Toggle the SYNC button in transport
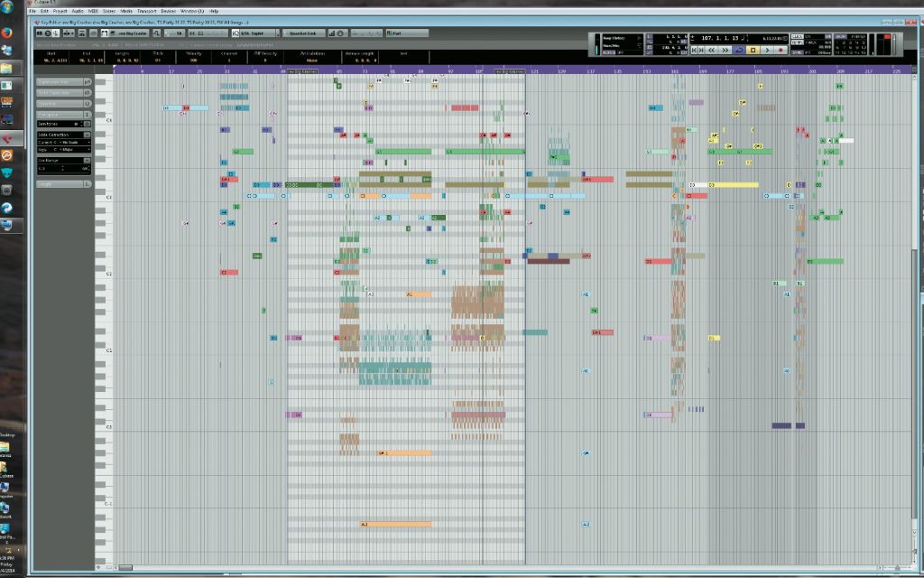924x578 pixels. (x=798, y=52)
